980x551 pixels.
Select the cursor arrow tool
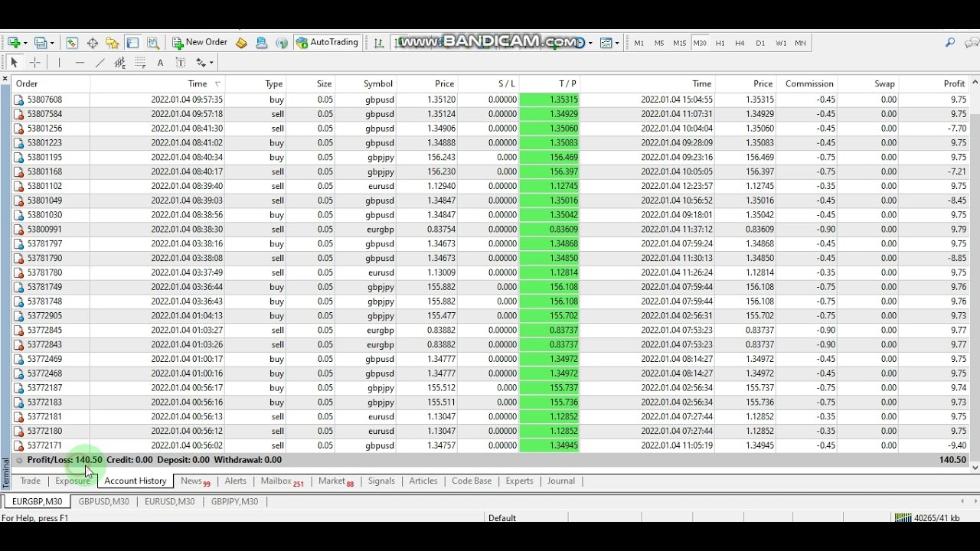pos(14,63)
